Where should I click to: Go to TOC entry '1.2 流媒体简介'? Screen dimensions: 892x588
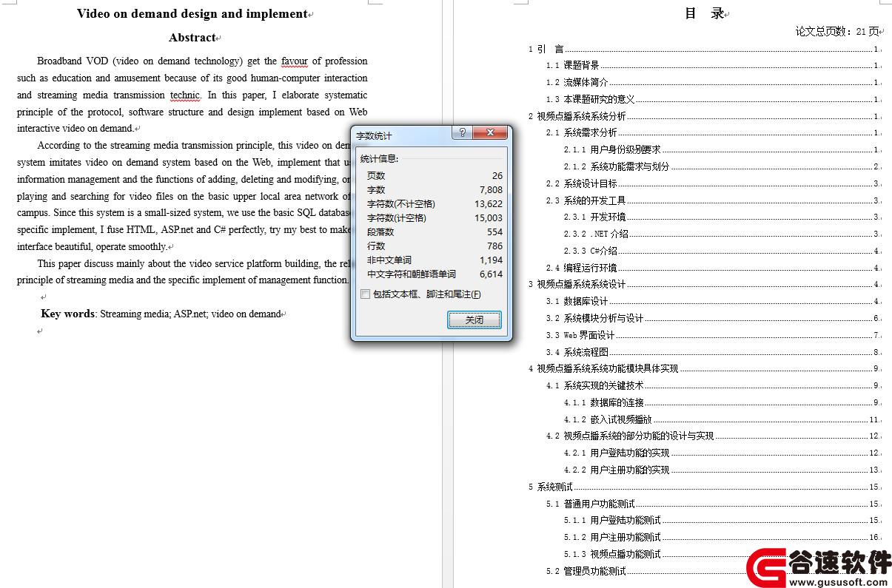(713, 83)
